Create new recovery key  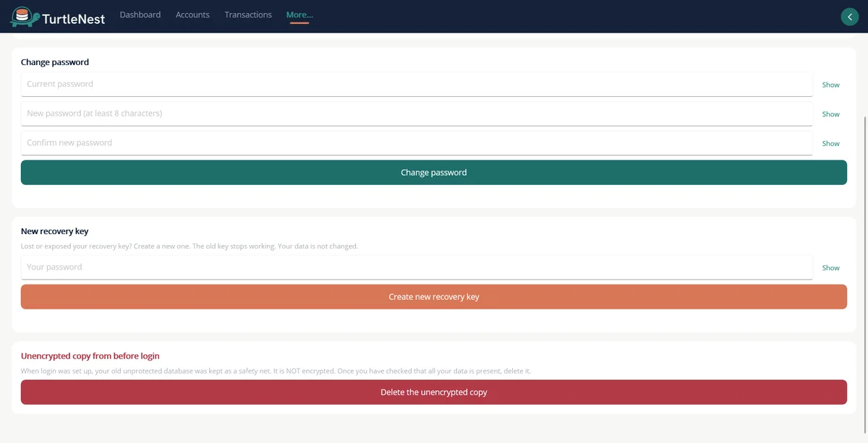[x=434, y=297]
